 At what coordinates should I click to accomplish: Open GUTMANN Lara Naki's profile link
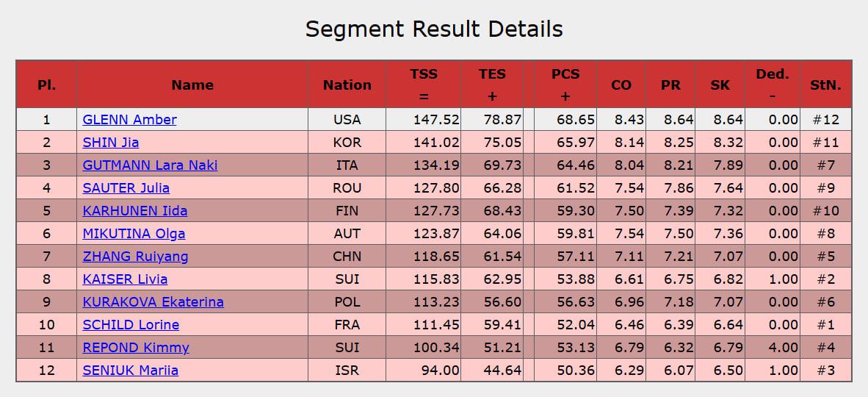150,165
